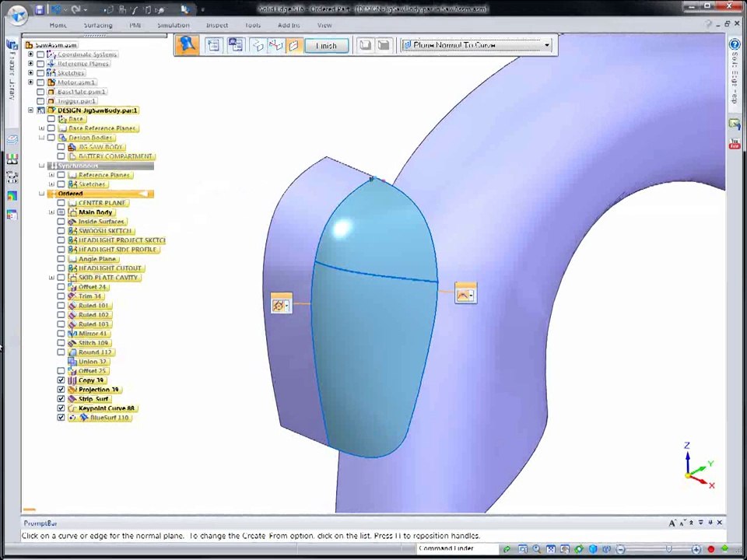Uncheck the Projection 39 checkbox
Viewport: 747px width, 560px height.
pyautogui.click(x=61, y=390)
